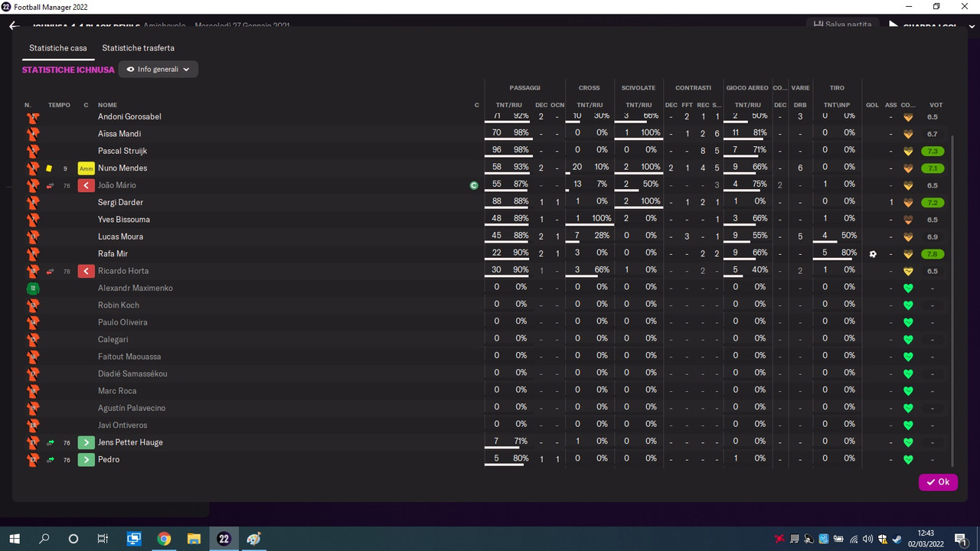The width and height of the screenshot is (980, 551).
Task: Click the STATISTICHE ICHNUSA heading
Action: click(68, 70)
